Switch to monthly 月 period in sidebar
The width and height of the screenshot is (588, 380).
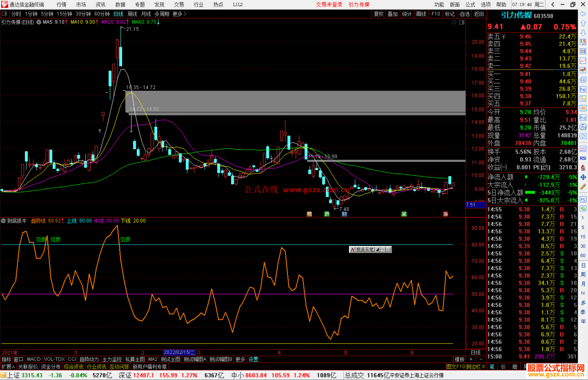tap(583, 284)
